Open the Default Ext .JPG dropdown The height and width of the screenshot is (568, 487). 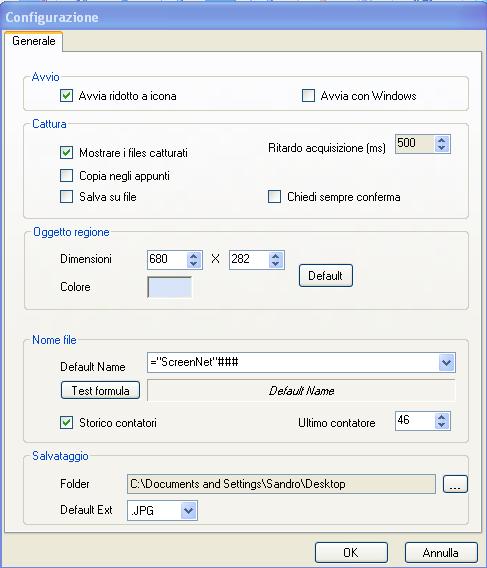(x=188, y=511)
